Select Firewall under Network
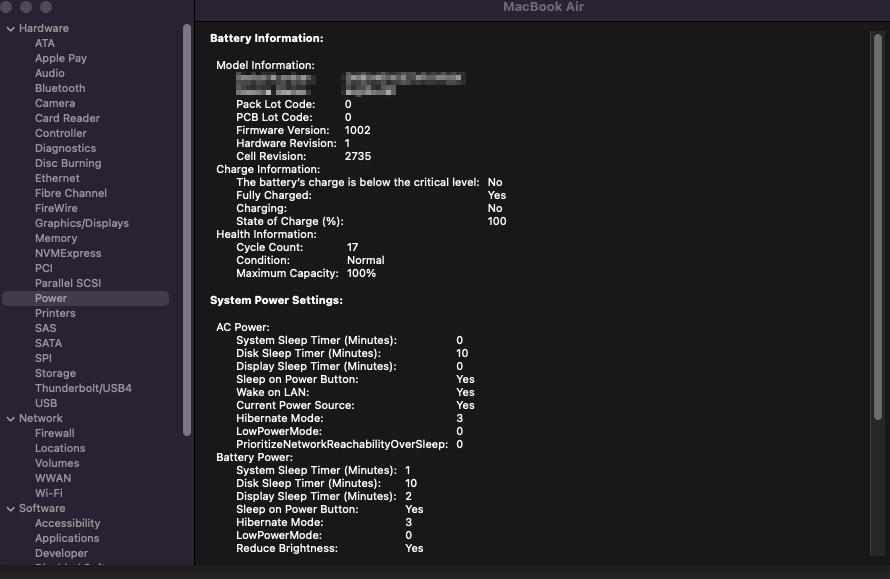 (55, 433)
